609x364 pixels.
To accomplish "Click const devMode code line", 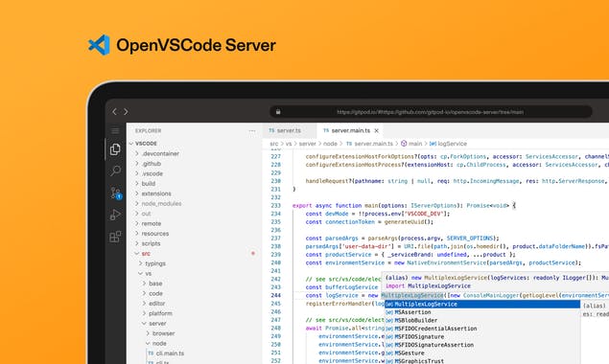I will click(x=378, y=214).
